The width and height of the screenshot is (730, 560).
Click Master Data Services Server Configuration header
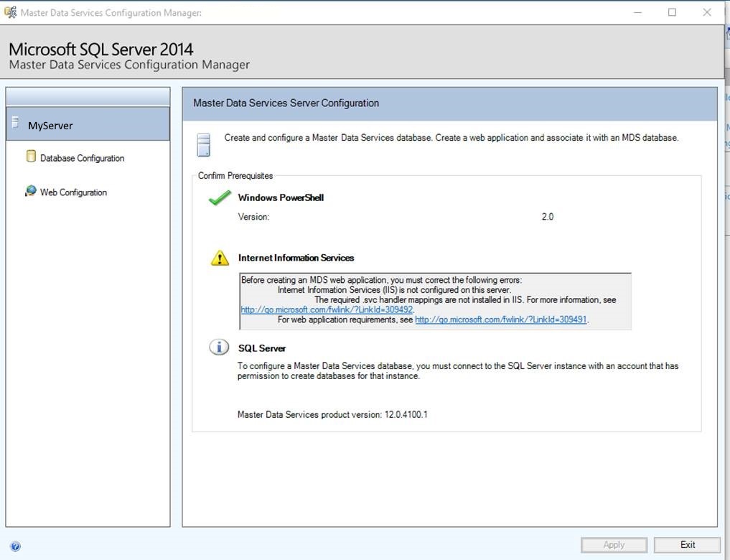pos(286,103)
